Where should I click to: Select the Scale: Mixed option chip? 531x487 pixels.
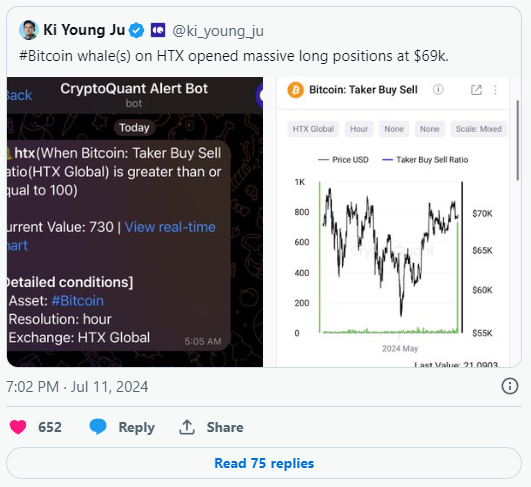click(479, 129)
